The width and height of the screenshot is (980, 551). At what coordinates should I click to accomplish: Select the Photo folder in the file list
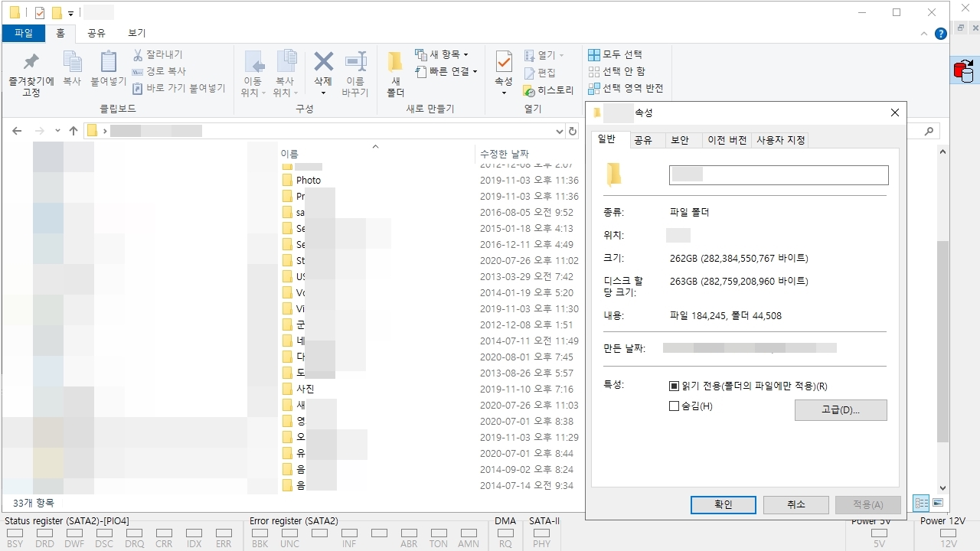309,181
